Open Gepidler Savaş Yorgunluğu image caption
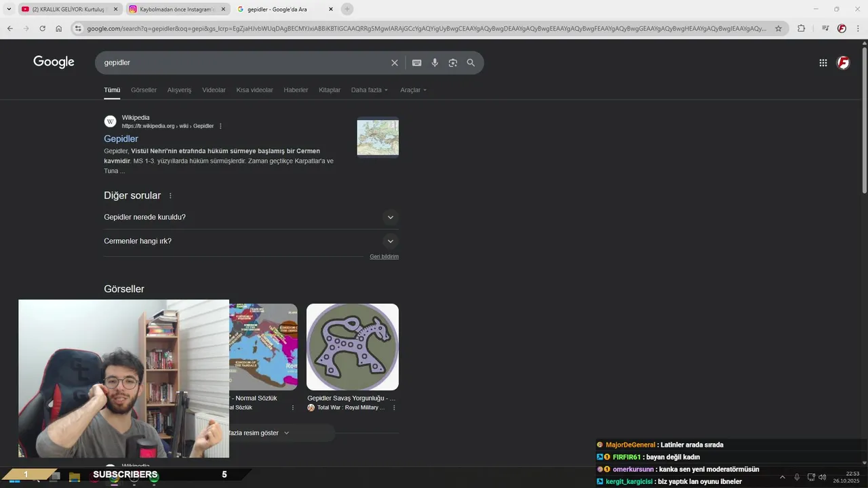The height and width of the screenshot is (488, 868). click(351, 399)
